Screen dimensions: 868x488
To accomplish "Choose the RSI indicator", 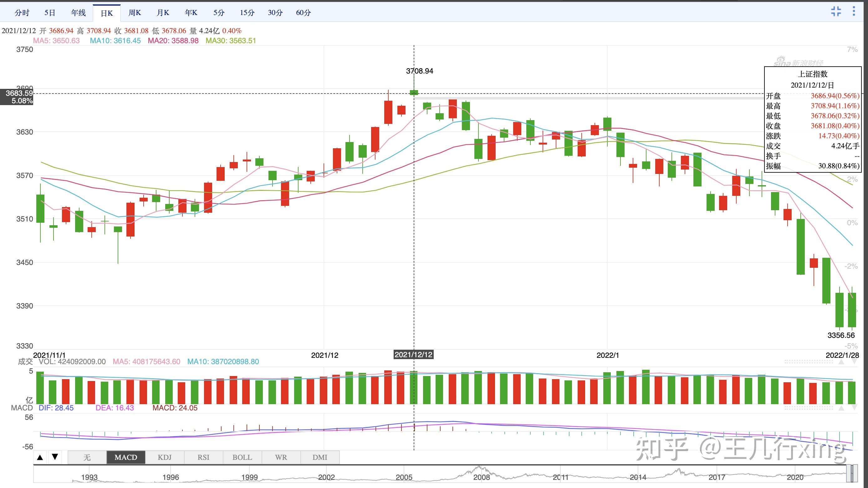I will (x=203, y=457).
